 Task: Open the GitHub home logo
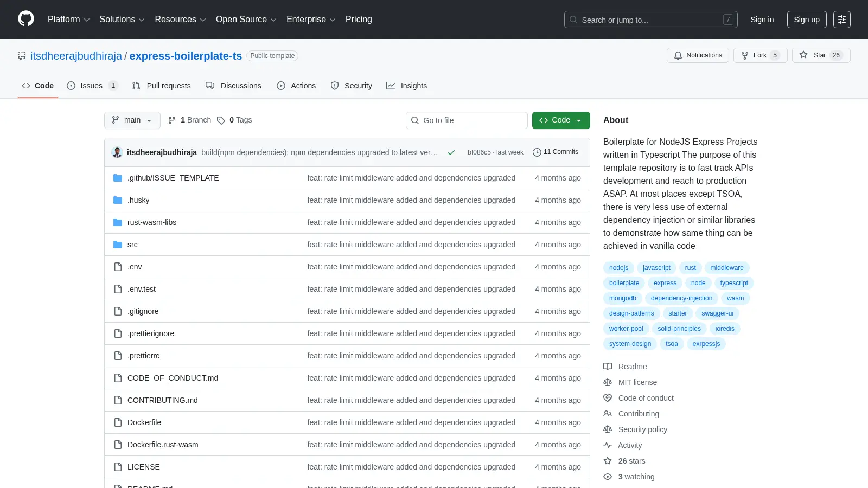(x=26, y=19)
